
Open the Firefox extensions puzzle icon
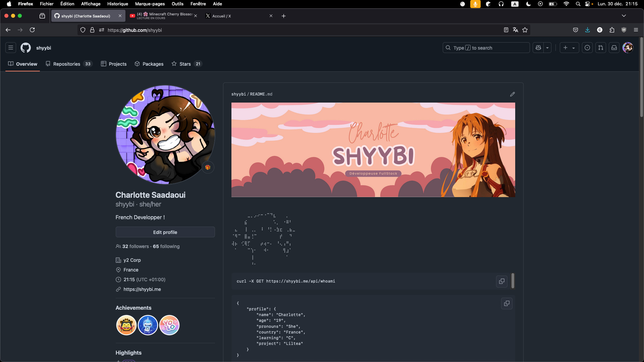(612, 30)
